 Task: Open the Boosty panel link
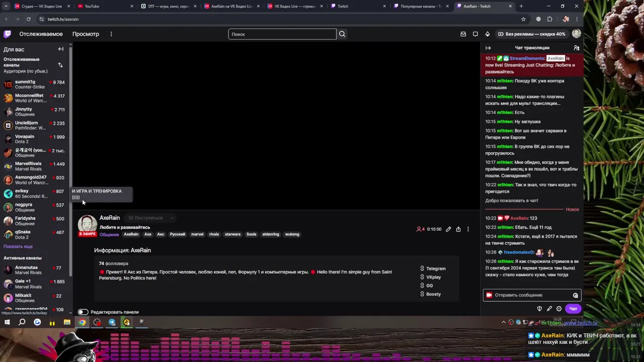point(431,294)
